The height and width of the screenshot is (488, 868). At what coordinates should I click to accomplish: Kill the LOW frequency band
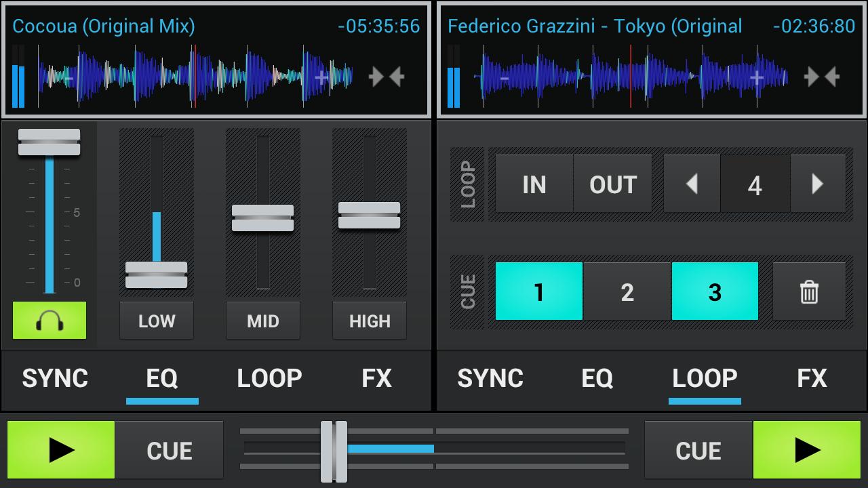(157, 321)
